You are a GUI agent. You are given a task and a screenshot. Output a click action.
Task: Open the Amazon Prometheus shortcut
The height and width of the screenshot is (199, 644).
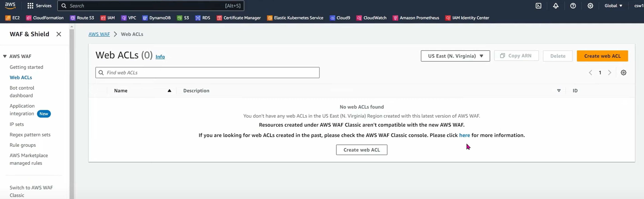(x=416, y=18)
